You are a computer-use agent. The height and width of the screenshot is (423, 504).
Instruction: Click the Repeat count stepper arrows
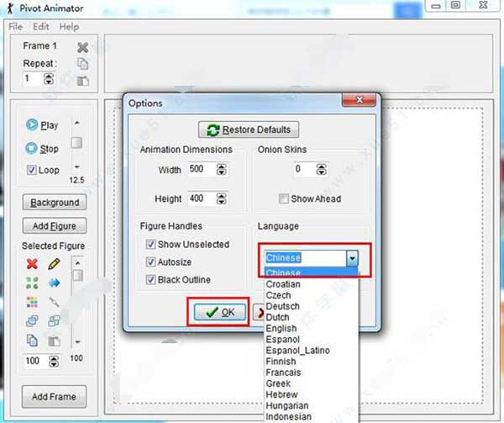49,78
